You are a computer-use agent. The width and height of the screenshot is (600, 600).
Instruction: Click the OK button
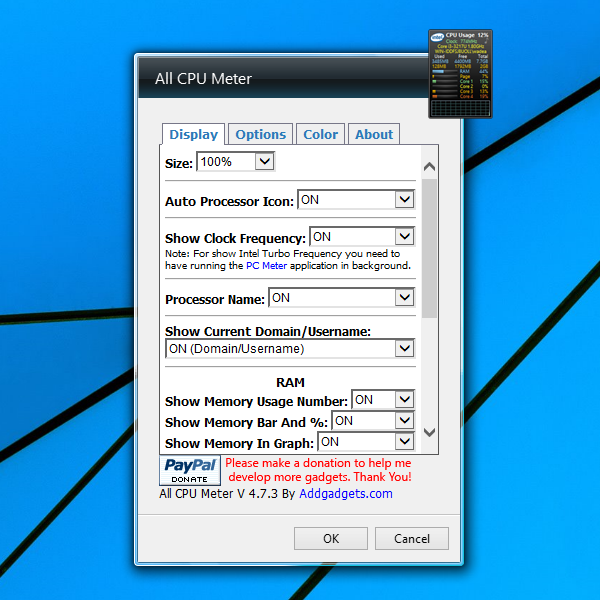click(x=331, y=538)
